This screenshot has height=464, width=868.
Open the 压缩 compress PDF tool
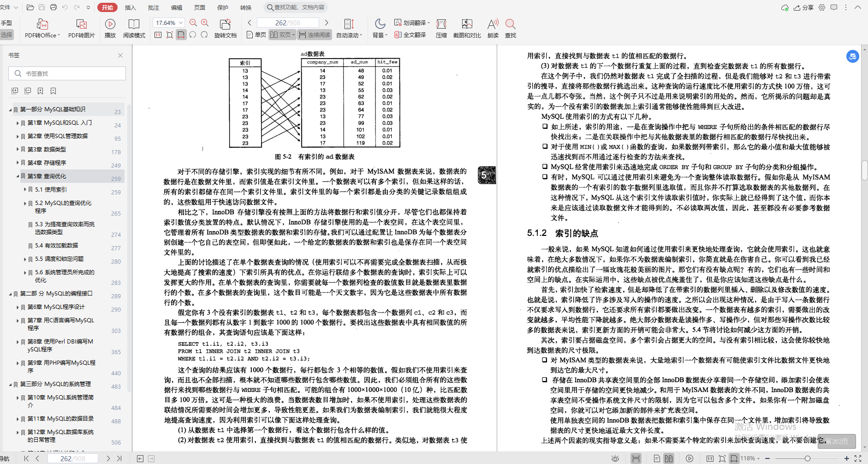pyautogui.click(x=441, y=27)
